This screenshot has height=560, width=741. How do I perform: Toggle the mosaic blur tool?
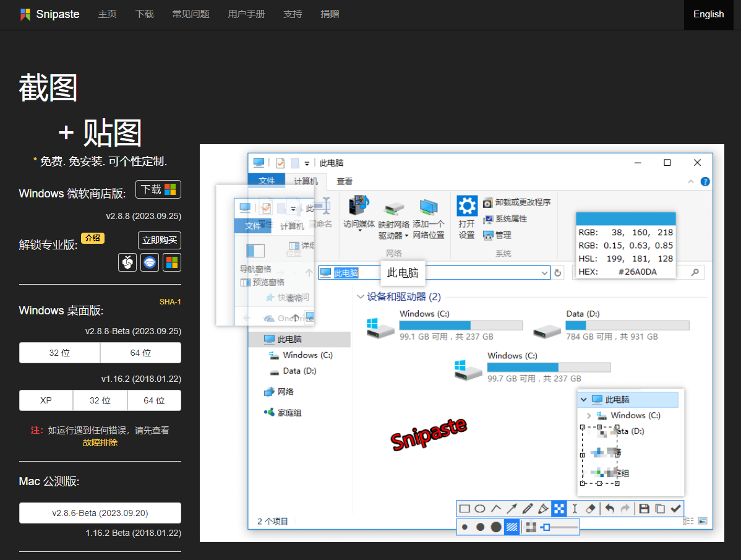[x=559, y=509]
